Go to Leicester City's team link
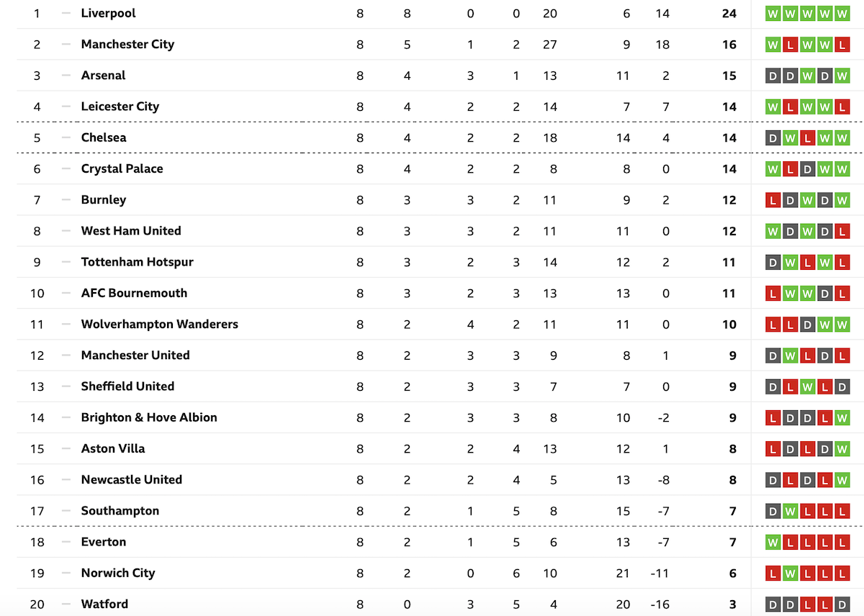The height and width of the screenshot is (616, 864). click(120, 107)
